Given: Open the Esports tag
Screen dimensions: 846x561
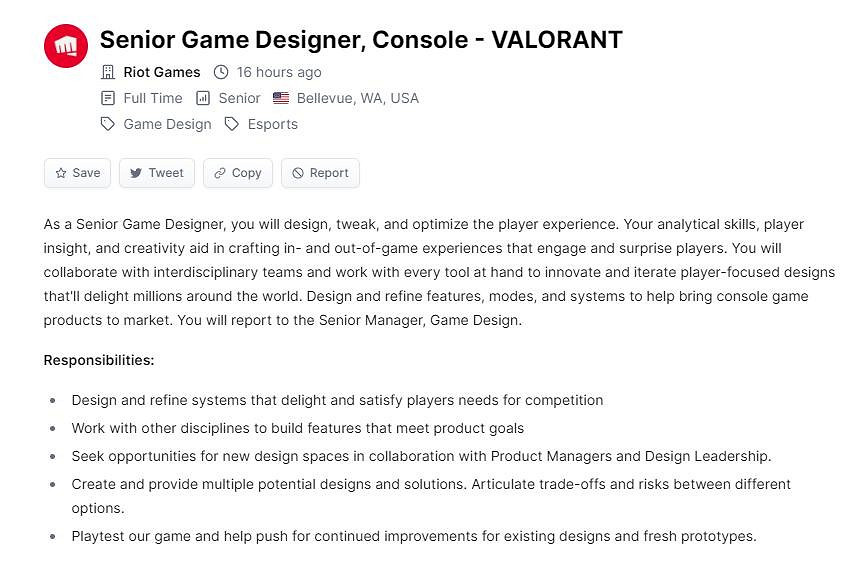Looking at the screenshot, I should point(273,124).
